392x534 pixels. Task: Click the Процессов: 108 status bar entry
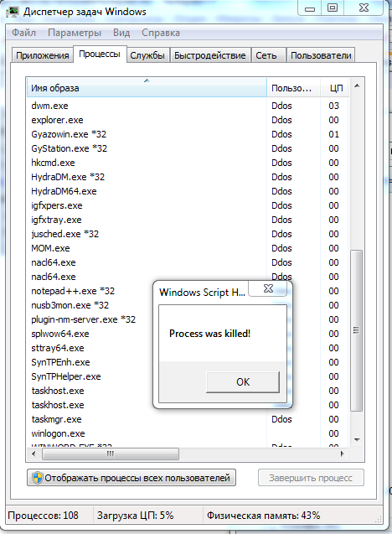44,516
